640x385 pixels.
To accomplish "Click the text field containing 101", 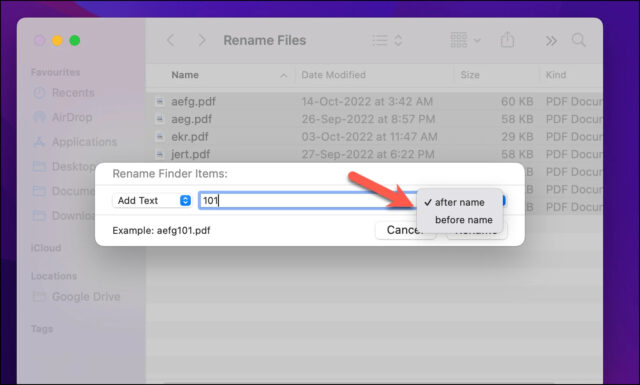I will 307,200.
